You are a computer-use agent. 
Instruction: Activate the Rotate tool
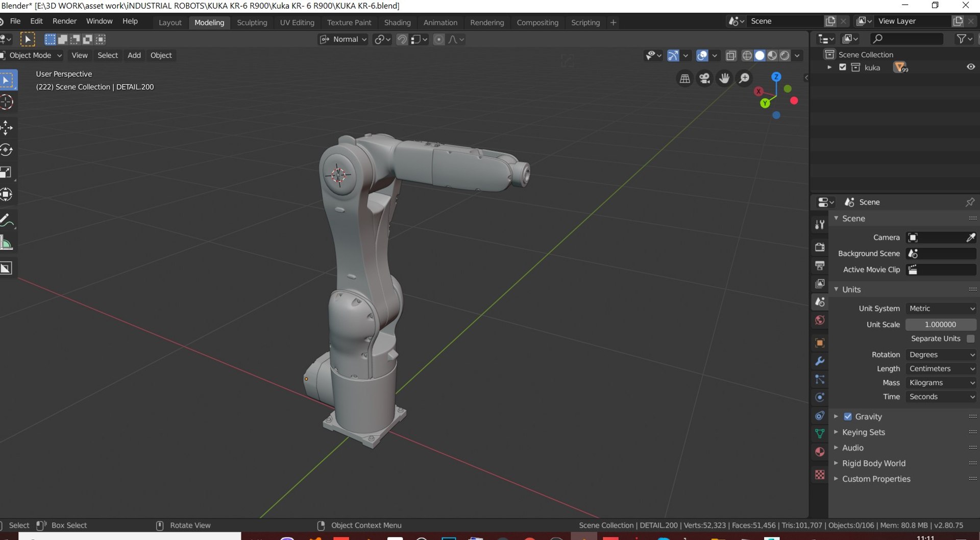pyautogui.click(x=7, y=150)
